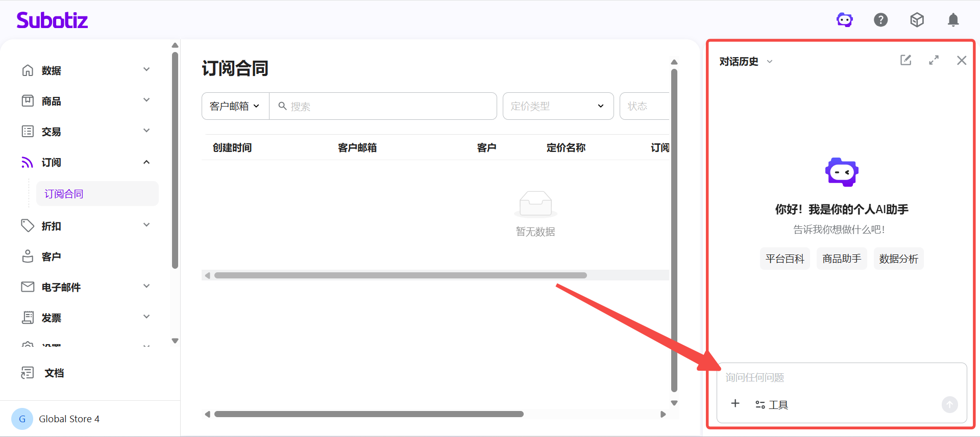The width and height of the screenshot is (980, 437).
Task: Open the notifications bell
Action: click(x=953, y=20)
